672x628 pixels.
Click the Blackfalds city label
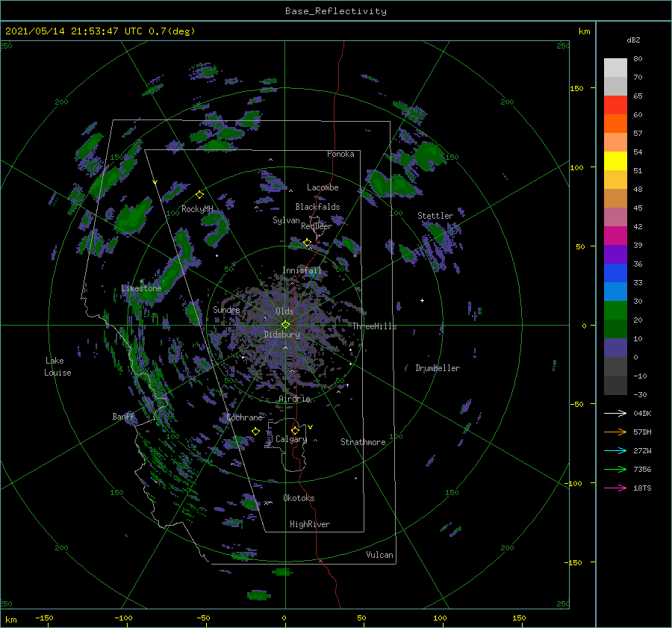317,207
